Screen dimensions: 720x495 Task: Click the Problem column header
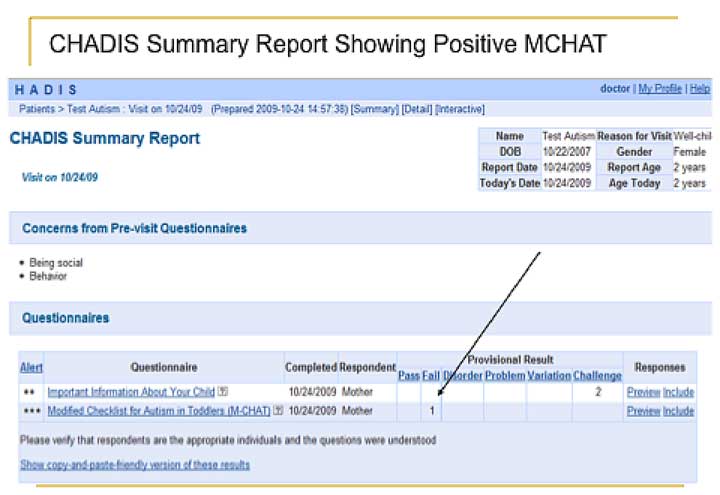(505, 375)
